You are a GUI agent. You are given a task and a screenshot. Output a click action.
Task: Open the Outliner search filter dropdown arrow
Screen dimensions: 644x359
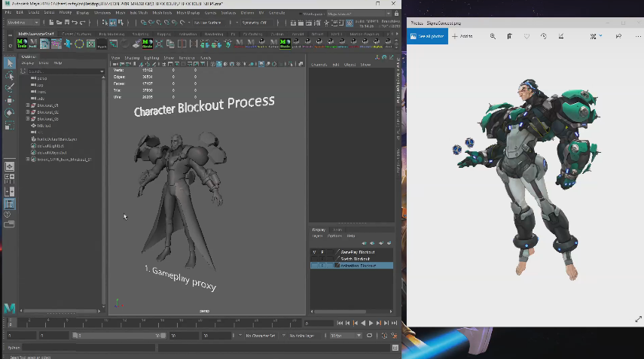click(x=102, y=71)
